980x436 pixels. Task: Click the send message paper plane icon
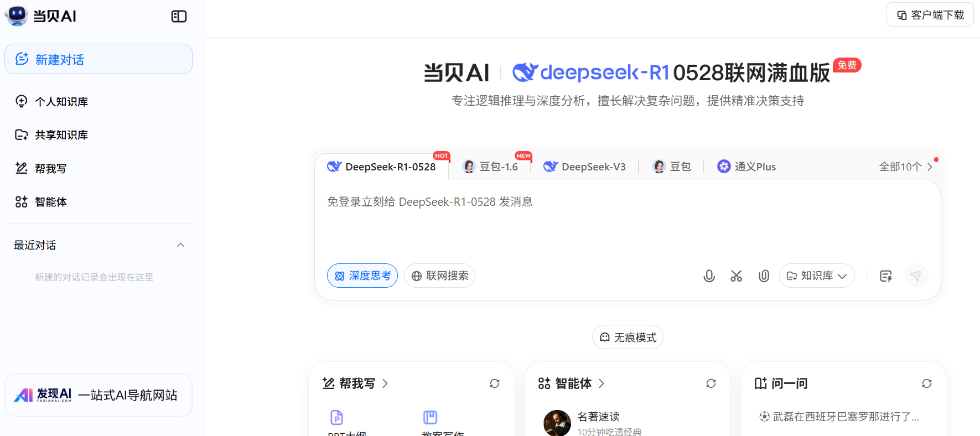coord(916,276)
